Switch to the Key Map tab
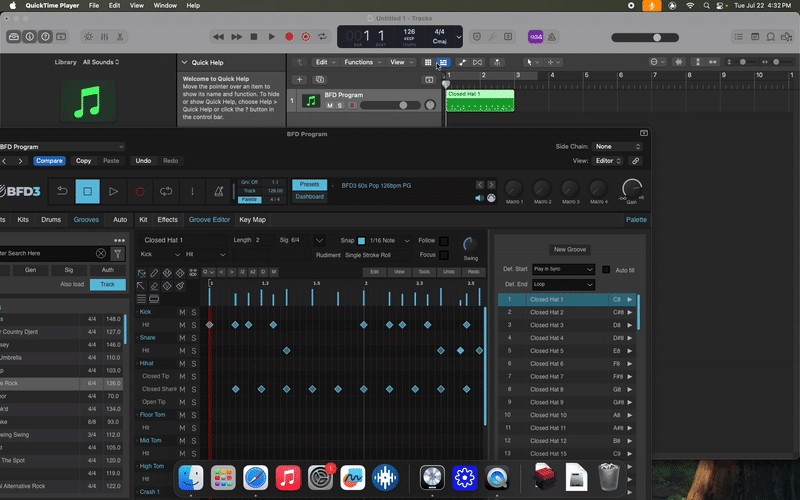Image resolution: width=800 pixels, height=500 pixels. (253, 219)
